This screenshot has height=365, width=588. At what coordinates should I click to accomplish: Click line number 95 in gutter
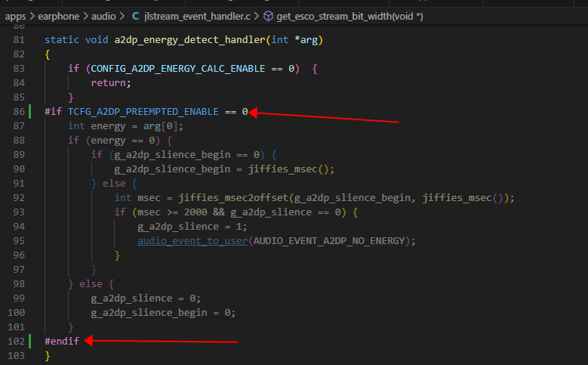(x=19, y=241)
